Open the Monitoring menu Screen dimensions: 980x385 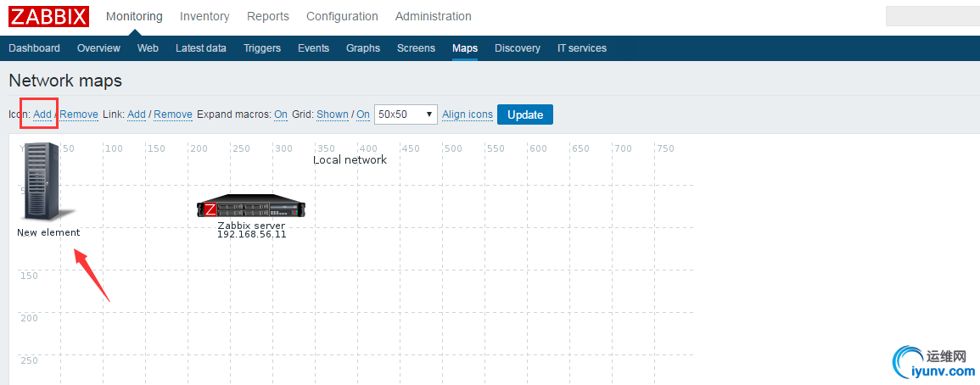coord(134,16)
